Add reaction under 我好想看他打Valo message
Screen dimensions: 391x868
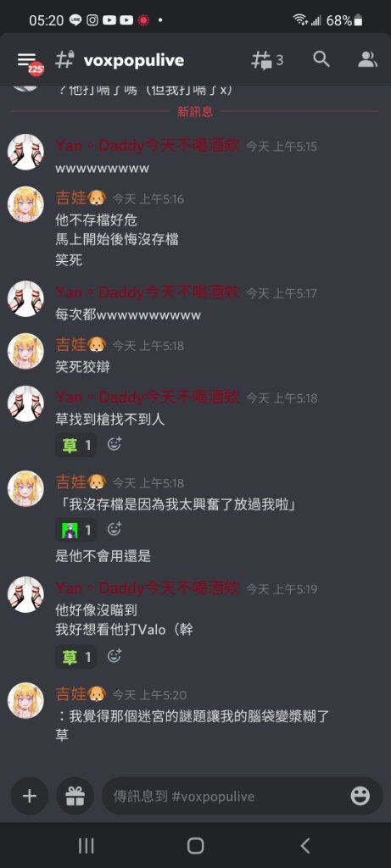(x=115, y=657)
